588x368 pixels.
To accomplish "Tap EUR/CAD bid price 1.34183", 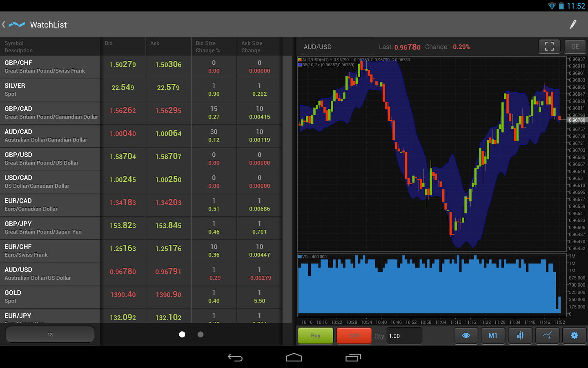I will [x=123, y=202].
